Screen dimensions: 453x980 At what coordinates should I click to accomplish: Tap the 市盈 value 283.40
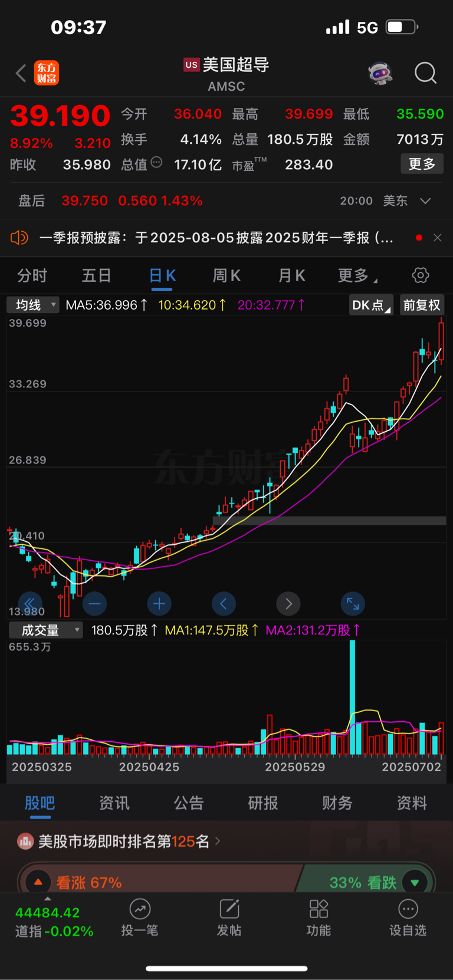tap(308, 165)
